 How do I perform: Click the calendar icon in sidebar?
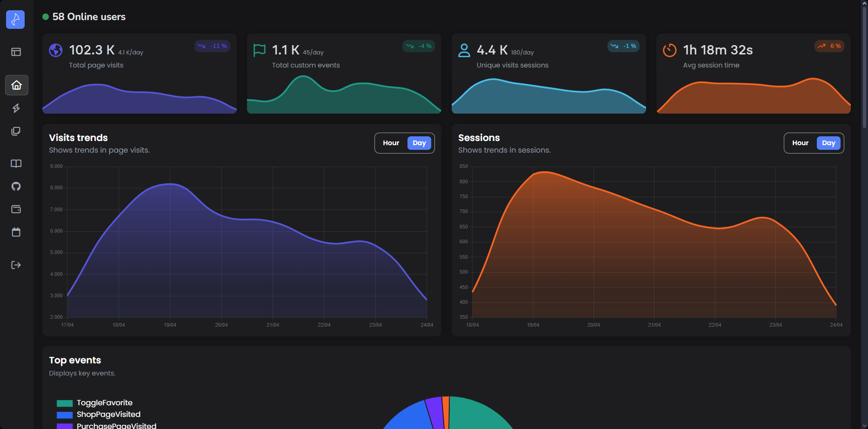tap(16, 232)
